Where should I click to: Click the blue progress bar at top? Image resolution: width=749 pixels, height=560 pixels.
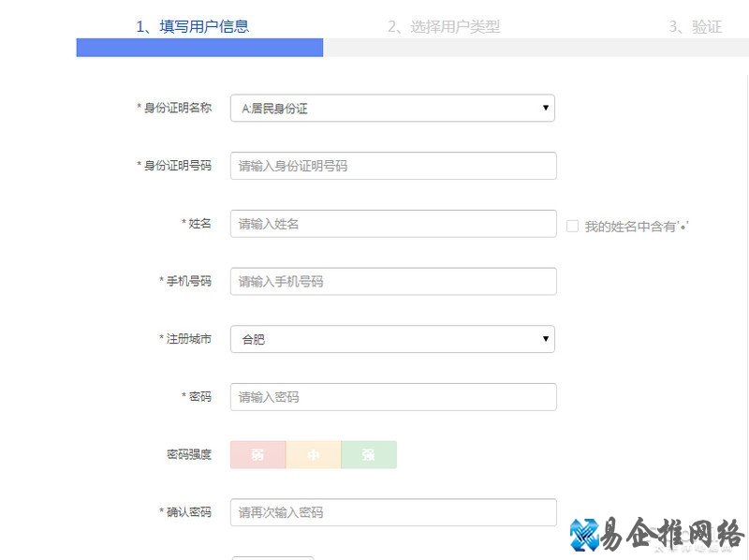(198, 47)
